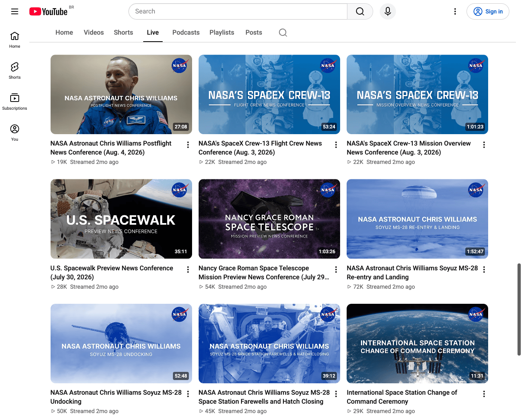
Task: Click the page vertical scrollbar
Action: pyautogui.click(x=519, y=309)
